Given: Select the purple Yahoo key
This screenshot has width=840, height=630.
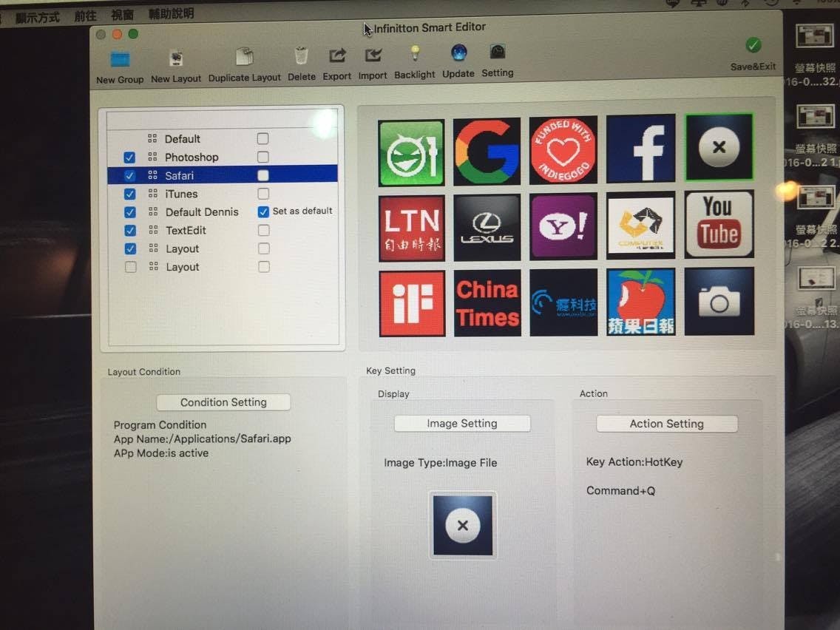Looking at the screenshot, I should pos(563,226).
